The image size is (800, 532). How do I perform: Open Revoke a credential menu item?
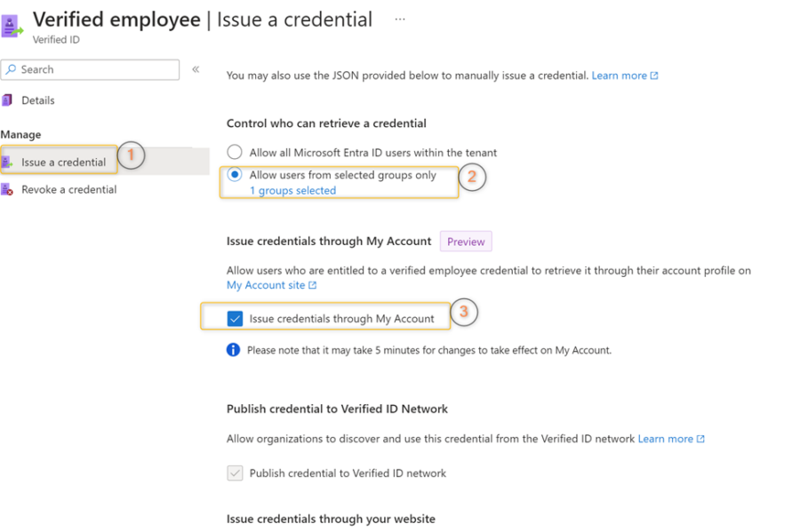pos(68,189)
